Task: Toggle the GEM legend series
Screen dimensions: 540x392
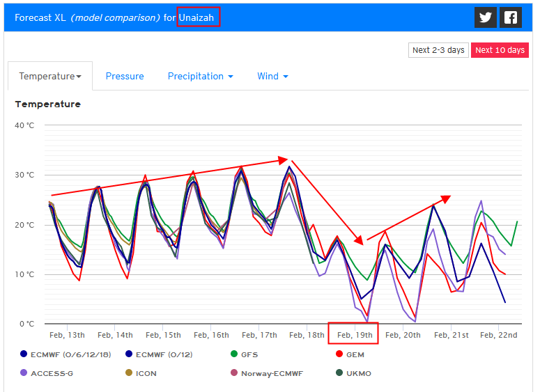Action: pos(350,354)
